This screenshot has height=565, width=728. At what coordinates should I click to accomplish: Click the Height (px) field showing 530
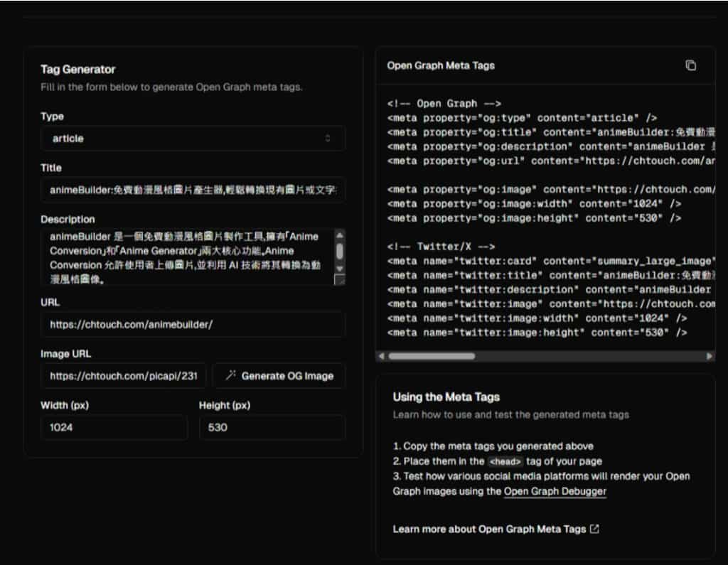(272, 428)
